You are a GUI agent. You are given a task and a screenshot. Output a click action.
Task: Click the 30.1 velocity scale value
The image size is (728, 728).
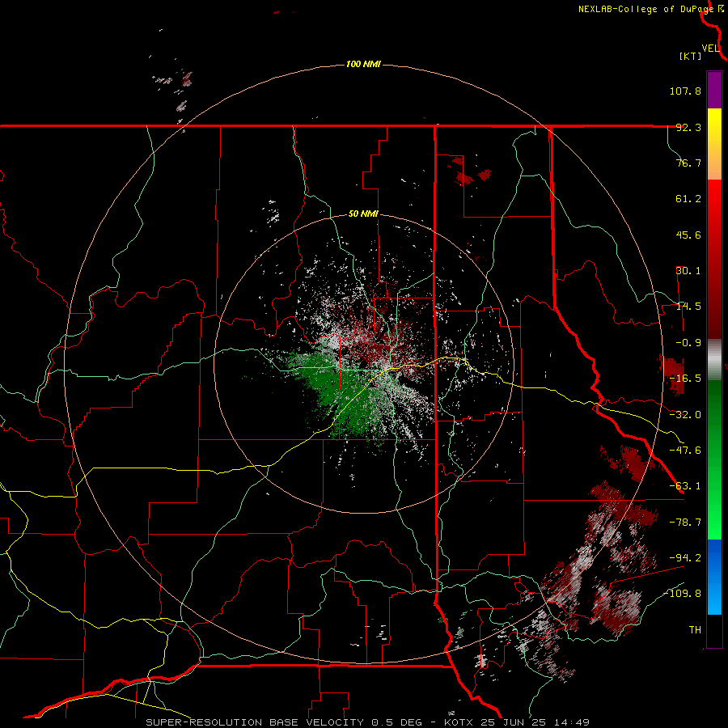point(688,271)
